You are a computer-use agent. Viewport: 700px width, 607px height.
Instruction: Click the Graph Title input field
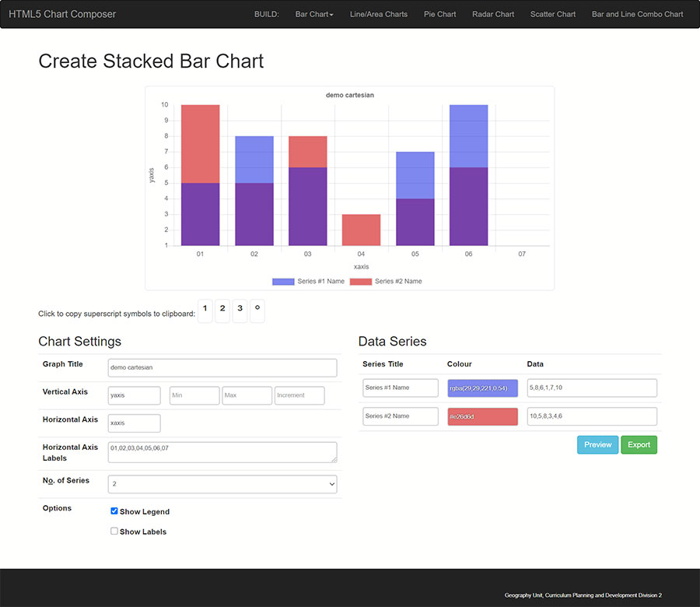click(x=222, y=367)
